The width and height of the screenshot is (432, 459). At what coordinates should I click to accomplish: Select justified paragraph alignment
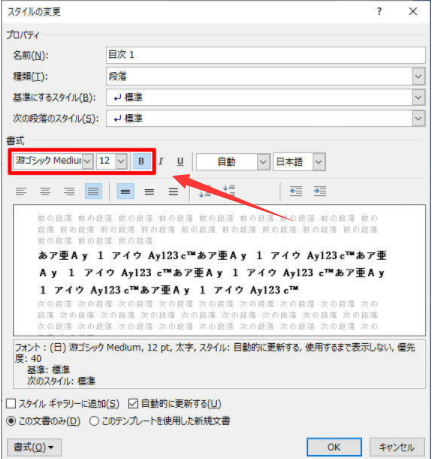click(93, 191)
